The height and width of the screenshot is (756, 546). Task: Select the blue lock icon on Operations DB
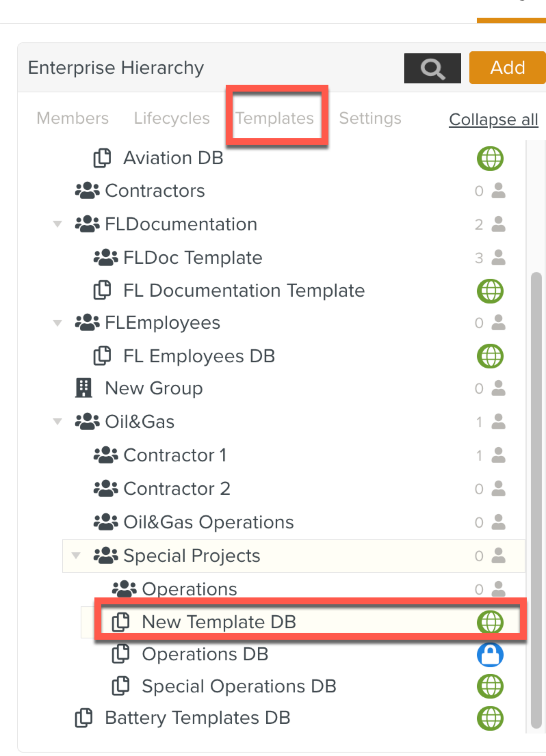coord(490,654)
